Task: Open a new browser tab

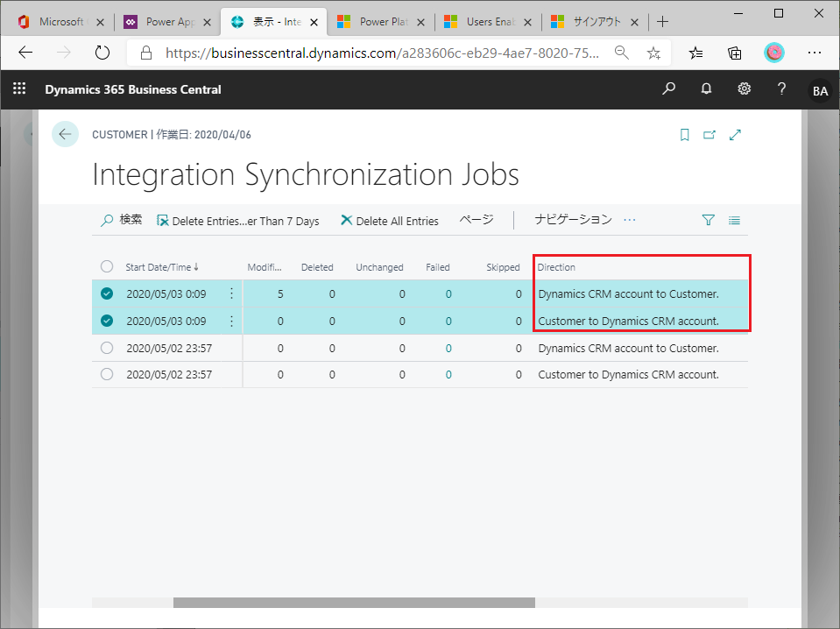Action: tap(663, 21)
